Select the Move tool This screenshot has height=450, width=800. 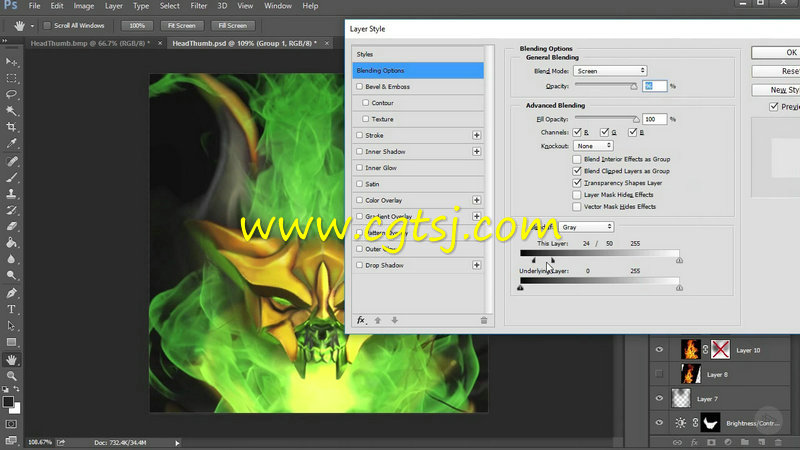pos(11,62)
